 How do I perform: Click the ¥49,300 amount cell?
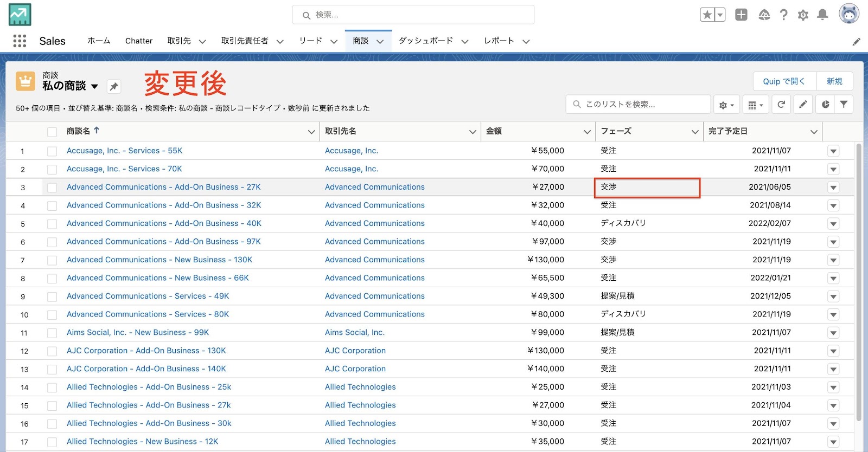point(548,296)
